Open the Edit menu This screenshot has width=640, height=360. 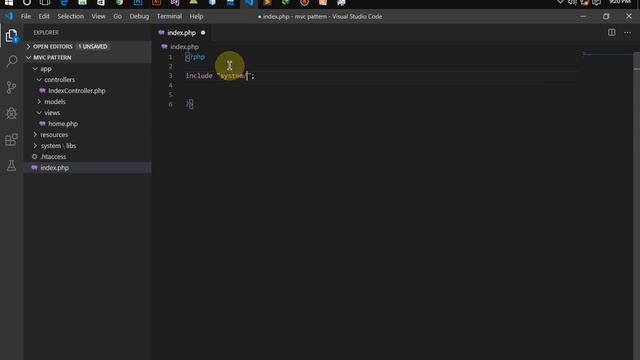coord(44,16)
